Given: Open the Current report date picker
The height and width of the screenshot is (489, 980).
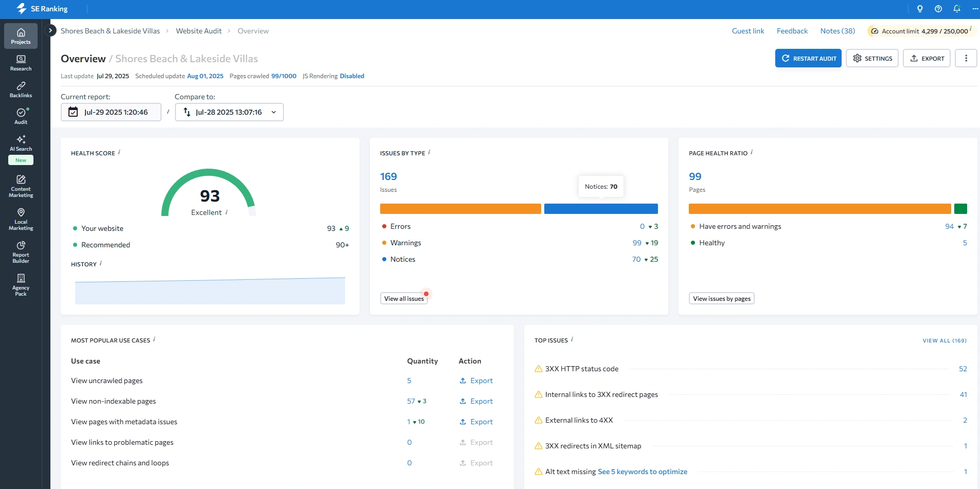Looking at the screenshot, I should (x=111, y=112).
